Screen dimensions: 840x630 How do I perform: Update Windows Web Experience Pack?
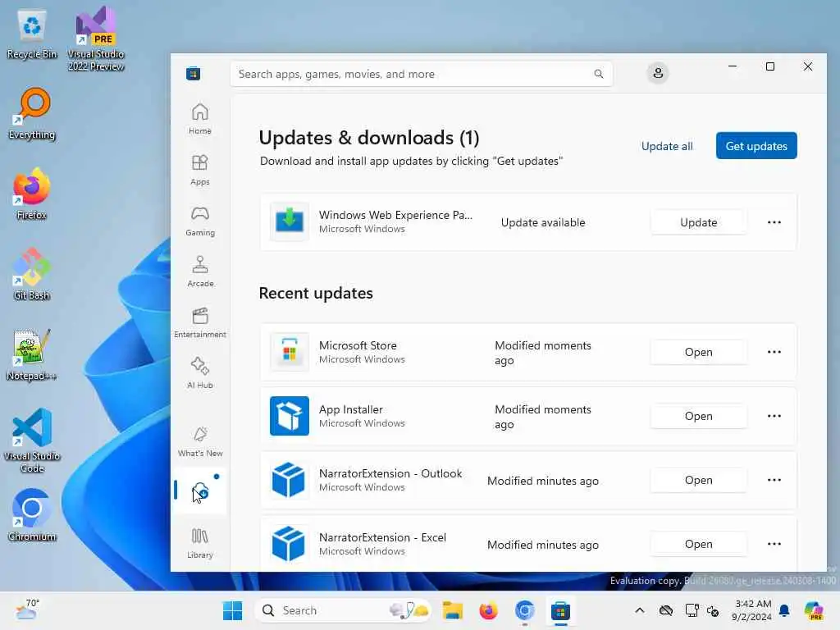699,222
